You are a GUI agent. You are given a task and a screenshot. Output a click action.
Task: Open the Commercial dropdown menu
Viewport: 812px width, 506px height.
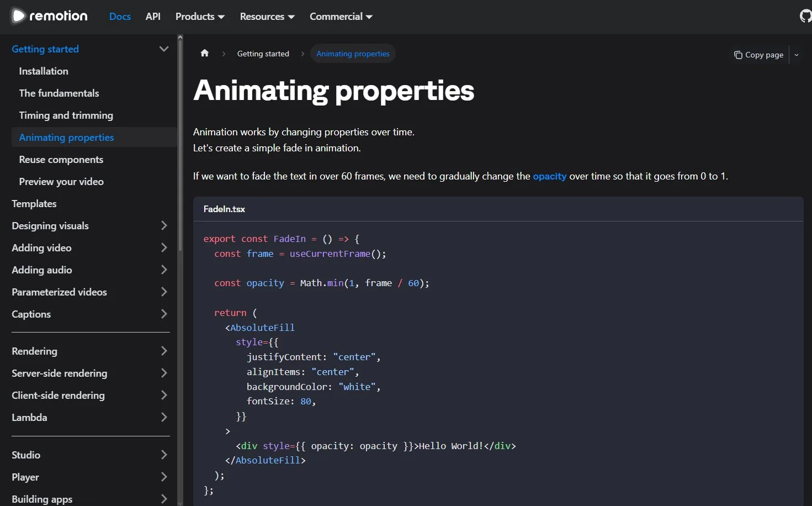(341, 17)
